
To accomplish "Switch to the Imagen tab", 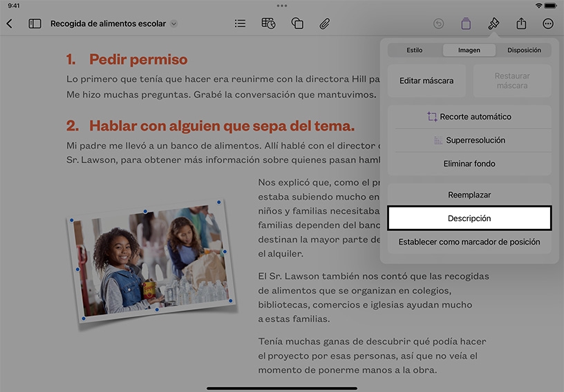I will click(x=469, y=50).
